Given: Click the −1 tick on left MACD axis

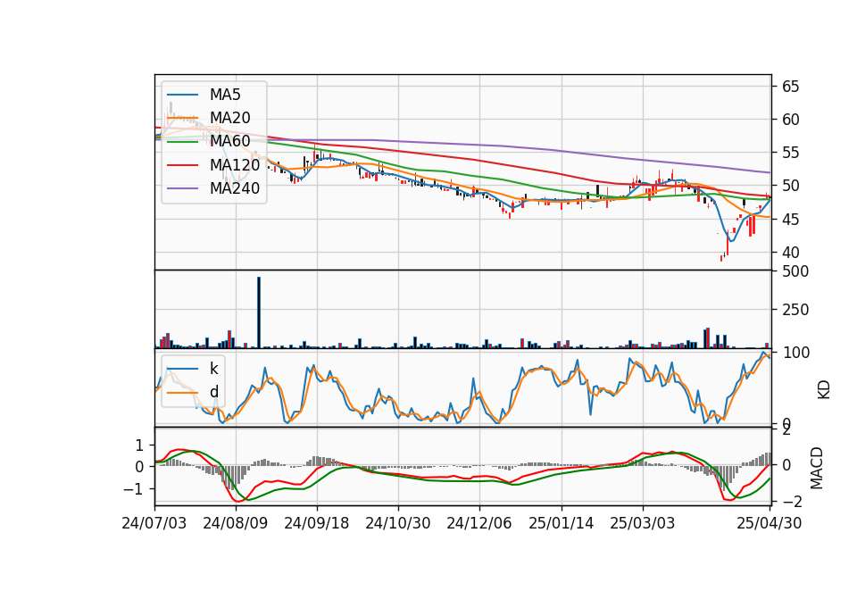Looking at the screenshot, I should coord(133,489).
